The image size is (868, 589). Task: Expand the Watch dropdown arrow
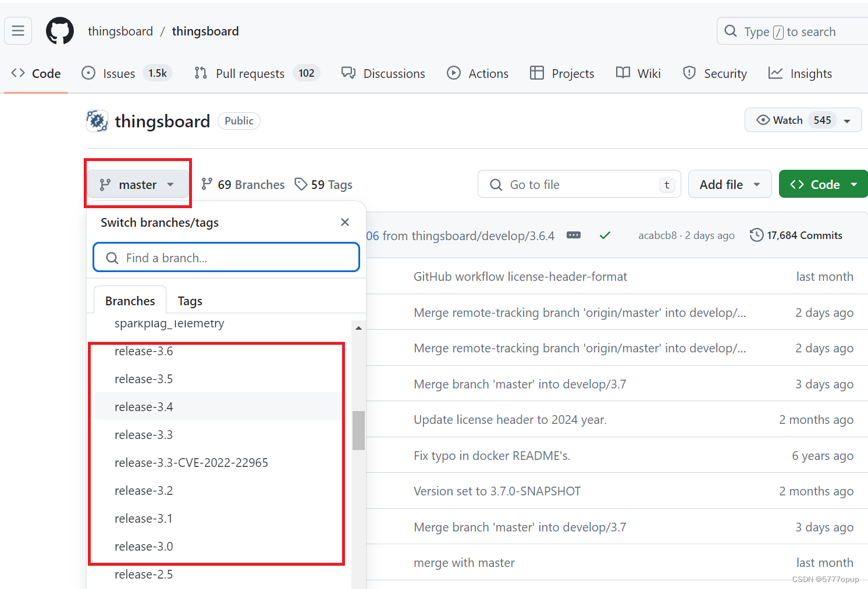click(x=847, y=121)
